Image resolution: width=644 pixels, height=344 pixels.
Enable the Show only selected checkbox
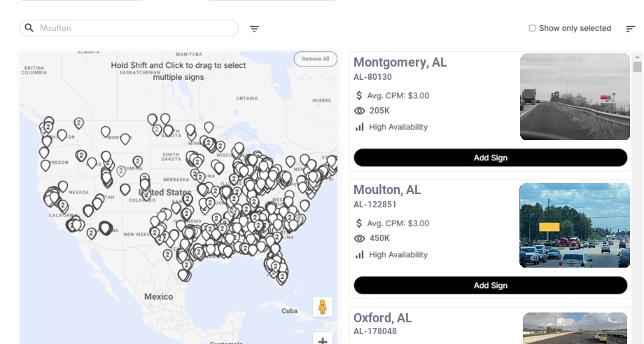pos(532,29)
